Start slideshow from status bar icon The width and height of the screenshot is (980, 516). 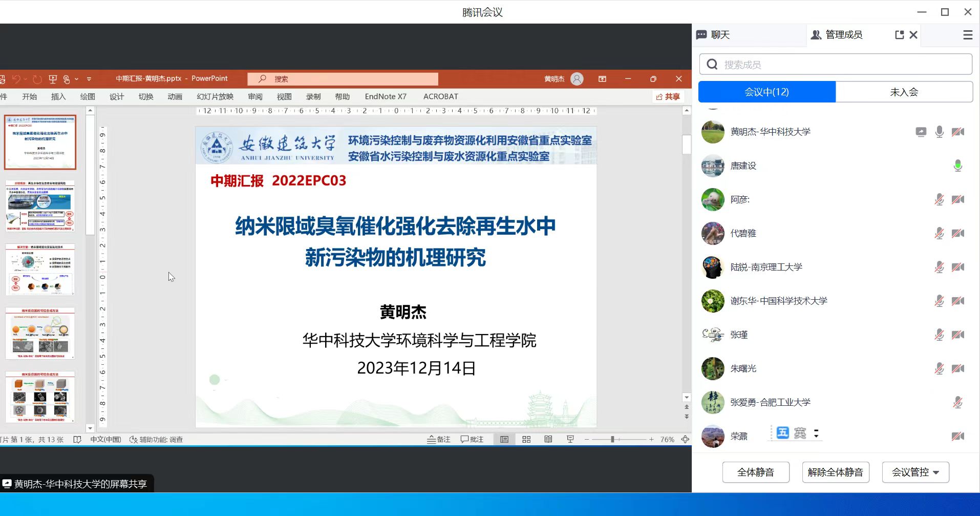570,440
